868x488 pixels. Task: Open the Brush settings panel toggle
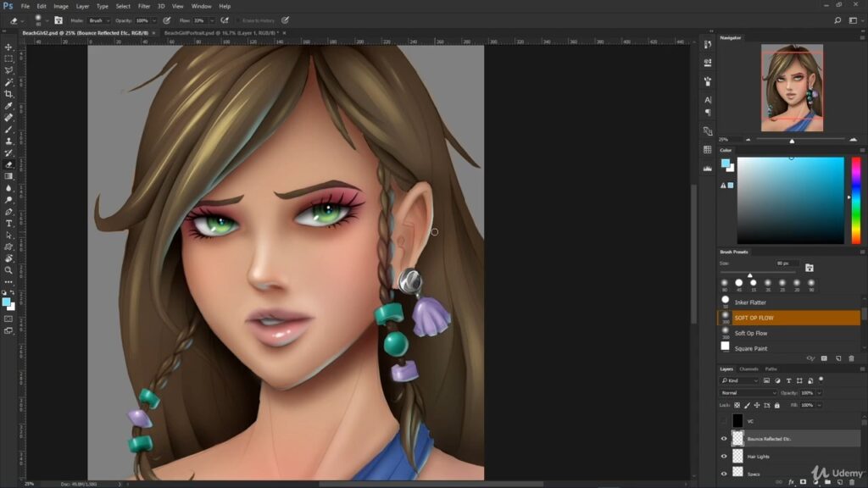click(x=58, y=20)
